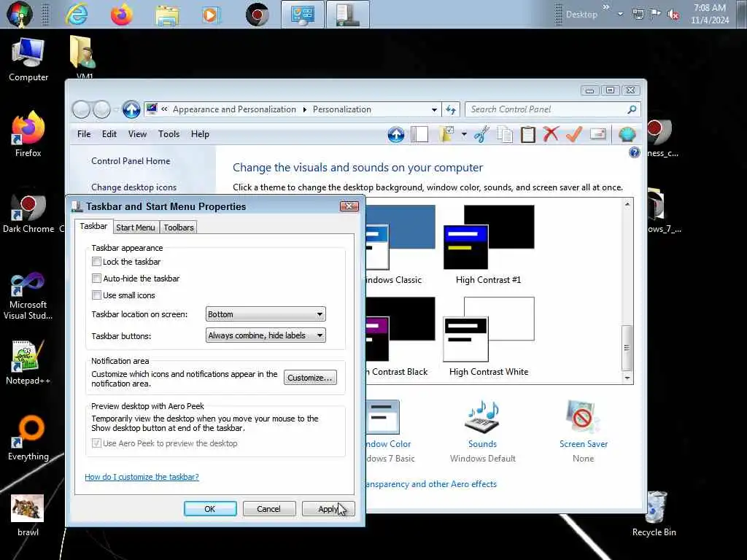The width and height of the screenshot is (747, 560).
Task: Click the orange checkmark Properties icon
Action: coord(574,134)
